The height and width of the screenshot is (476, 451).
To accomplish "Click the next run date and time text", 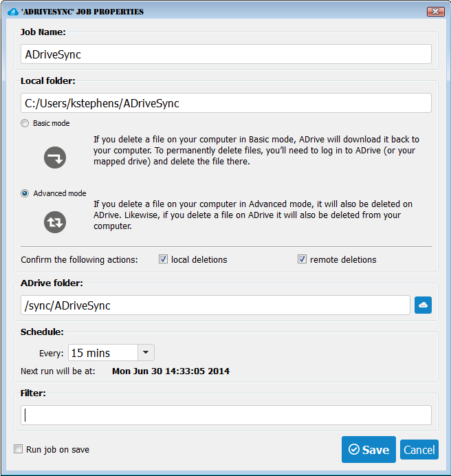I will [170, 371].
